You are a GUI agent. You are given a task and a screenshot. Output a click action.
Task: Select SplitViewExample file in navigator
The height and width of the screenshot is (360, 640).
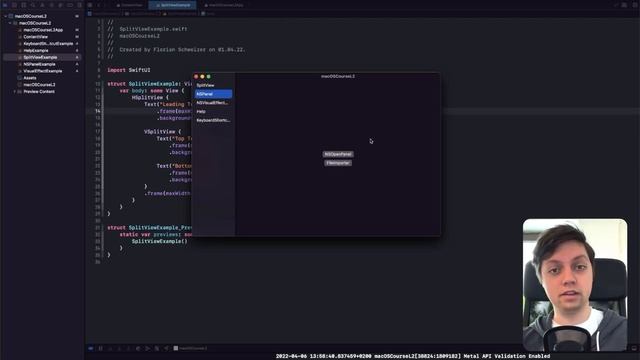point(40,58)
